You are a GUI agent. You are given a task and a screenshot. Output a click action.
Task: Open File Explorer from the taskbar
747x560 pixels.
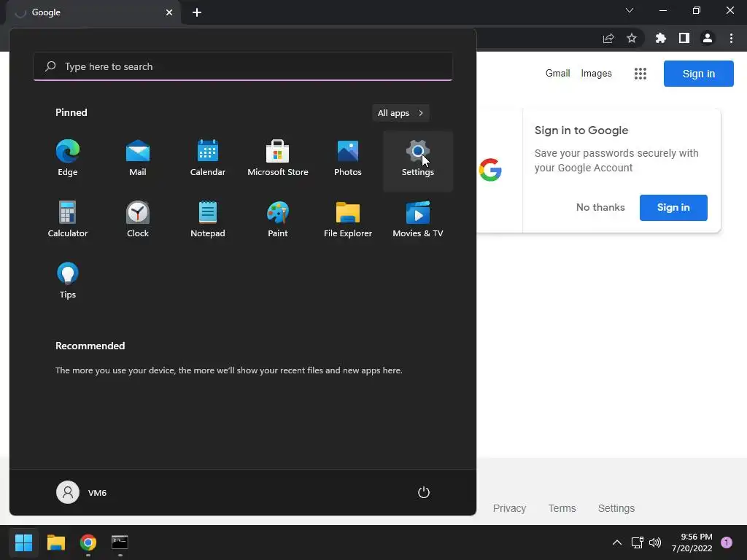point(55,542)
